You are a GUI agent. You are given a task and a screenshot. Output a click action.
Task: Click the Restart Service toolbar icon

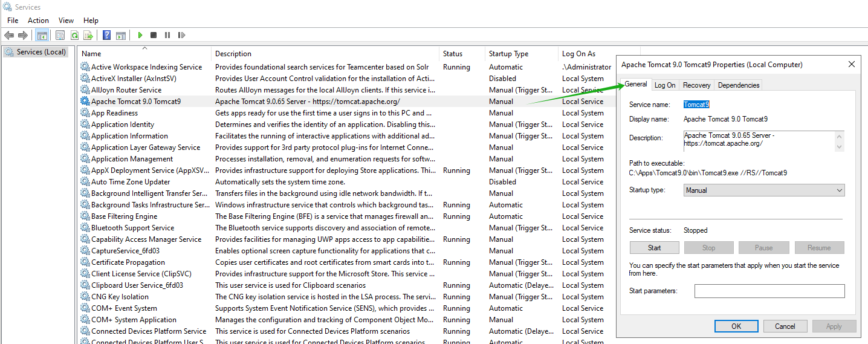(x=181, y=35)
